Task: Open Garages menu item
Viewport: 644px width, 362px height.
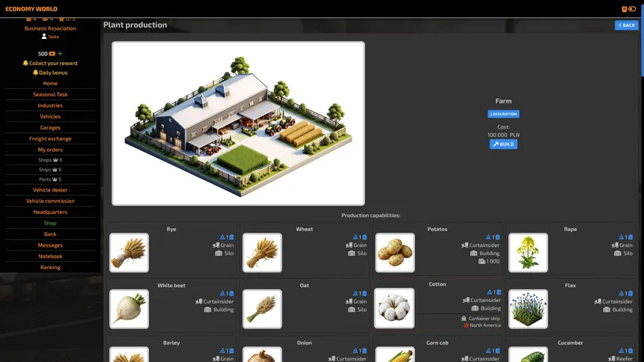Action: (x=50, y=128)
